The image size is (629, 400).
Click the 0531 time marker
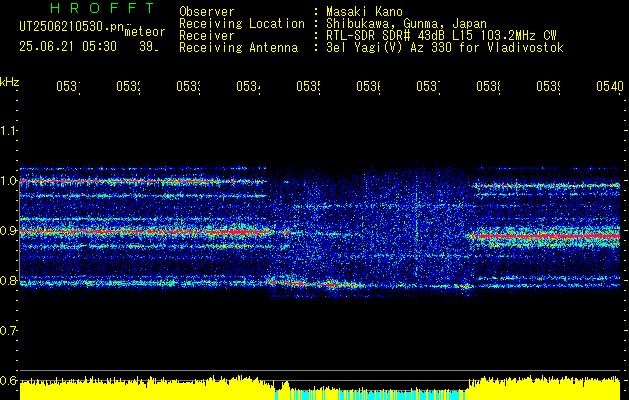(x=68, y=86)
